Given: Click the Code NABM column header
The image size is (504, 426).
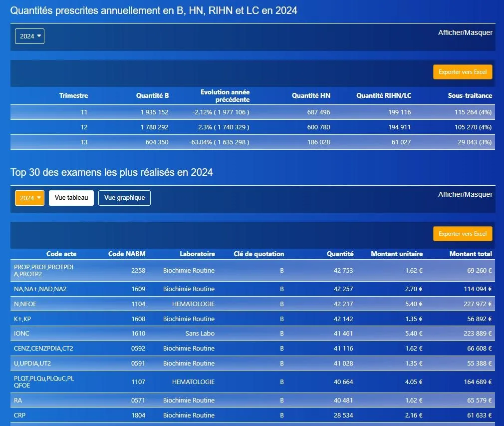Looking at the screenshot, I should coord(127,254).
